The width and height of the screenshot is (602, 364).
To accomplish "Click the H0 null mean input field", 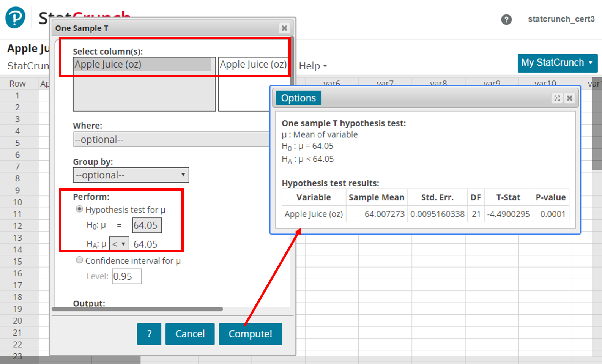I will click(x=147, y=225).
